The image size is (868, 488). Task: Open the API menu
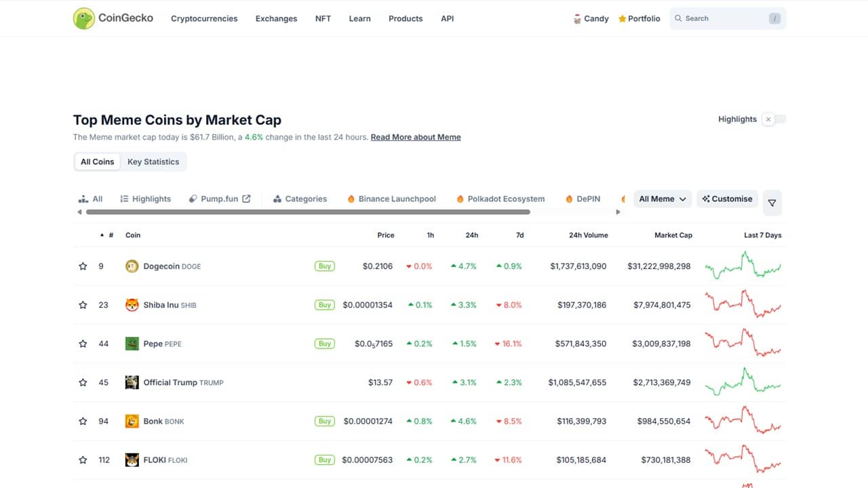tap(447, 18)
